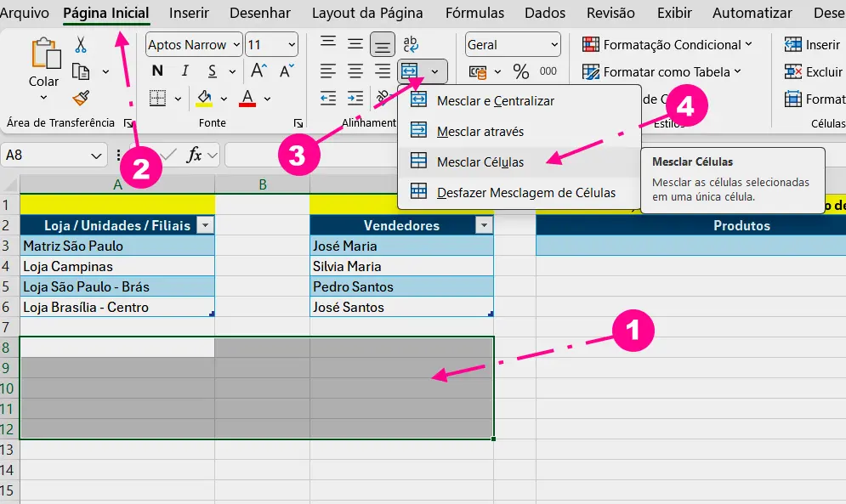
Task: Click the Colar paste icon
Action: (43, 61)
